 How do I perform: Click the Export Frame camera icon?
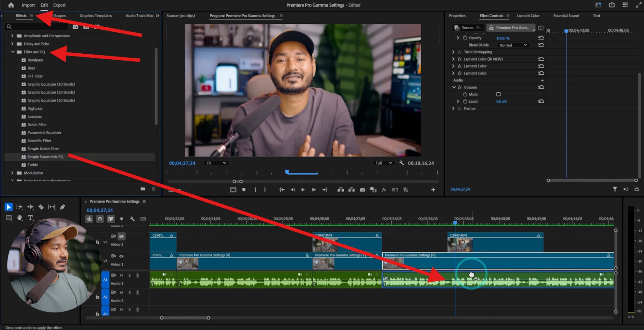click(x=362, y=190)
